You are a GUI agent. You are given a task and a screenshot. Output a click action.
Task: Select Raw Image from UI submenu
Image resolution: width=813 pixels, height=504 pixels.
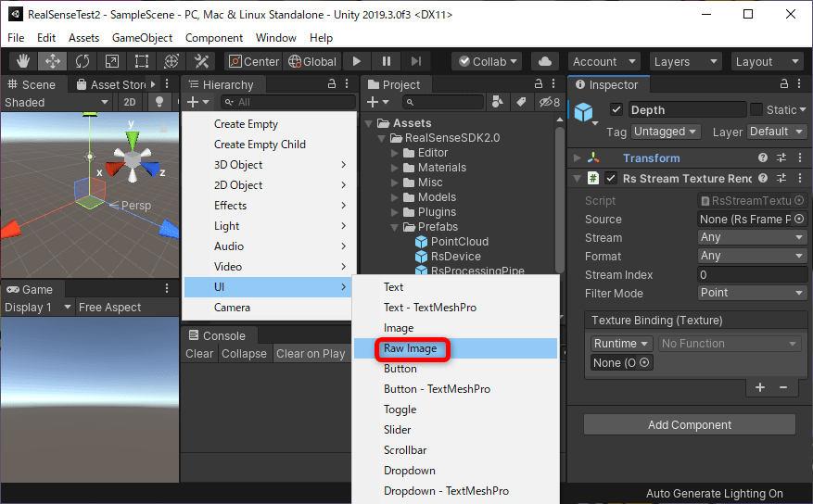pyautogui.click(x=455, y=348)
